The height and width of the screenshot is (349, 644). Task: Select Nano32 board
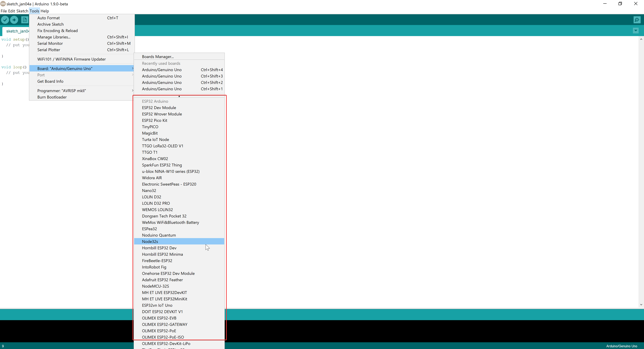click(179, 191)
